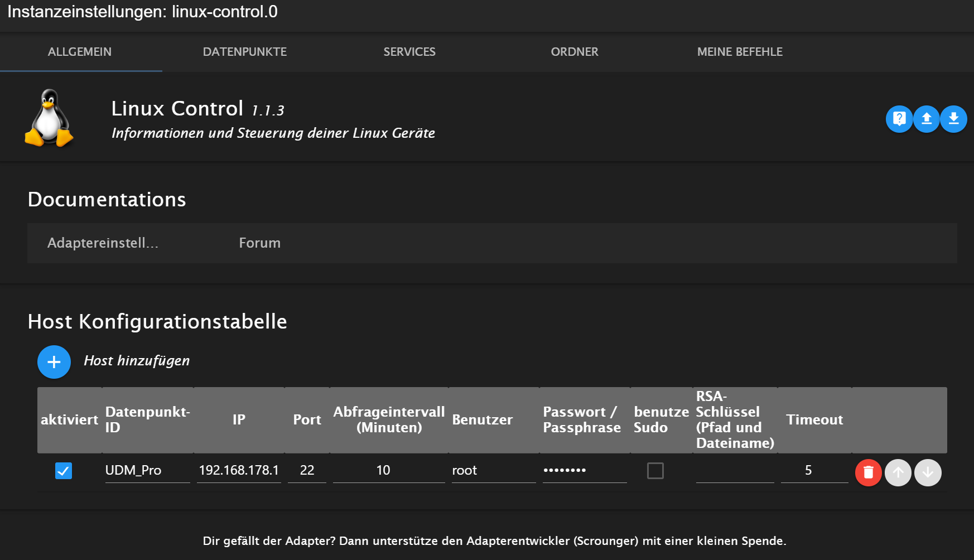
Task: Switch to the Allgemein tab
Action: coord(80,52)
